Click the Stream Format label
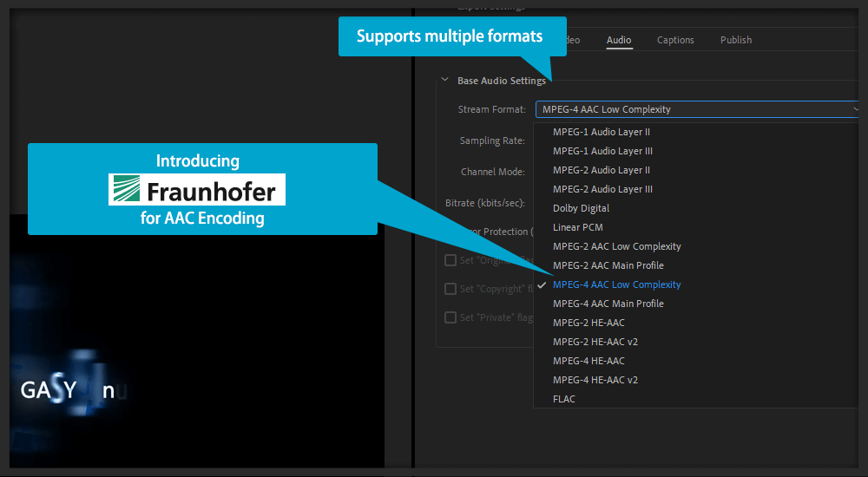The image size is (868, 477). click(491, 109)
